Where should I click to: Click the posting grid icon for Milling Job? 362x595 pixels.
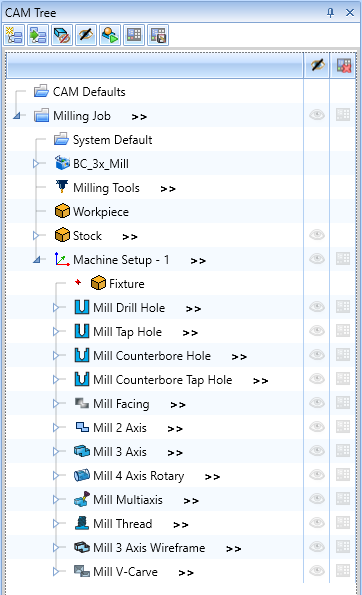343,115
